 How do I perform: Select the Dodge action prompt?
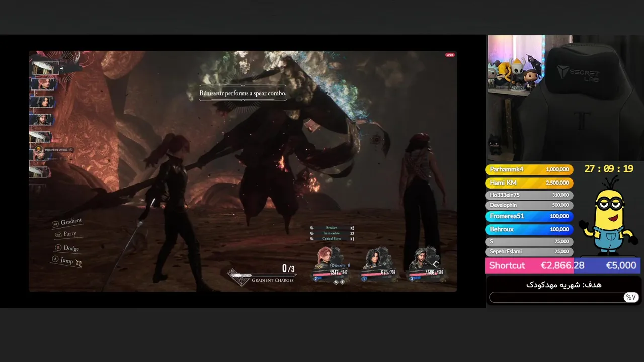pos(67,248)
